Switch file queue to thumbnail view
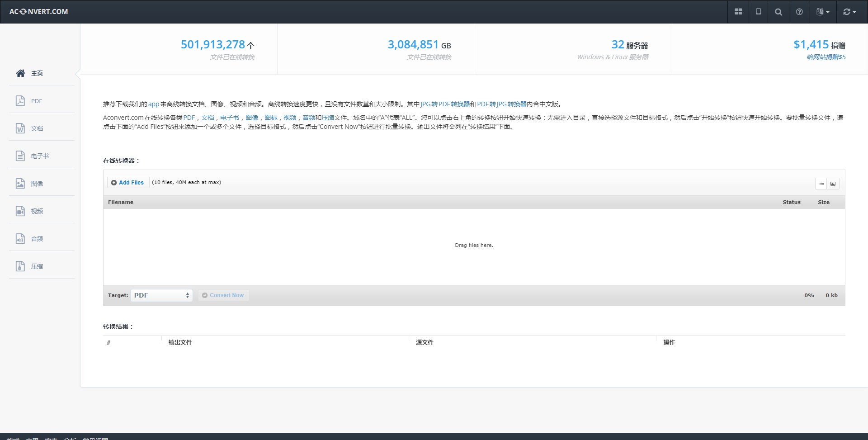The image size is (868, 440). point(833,184)
